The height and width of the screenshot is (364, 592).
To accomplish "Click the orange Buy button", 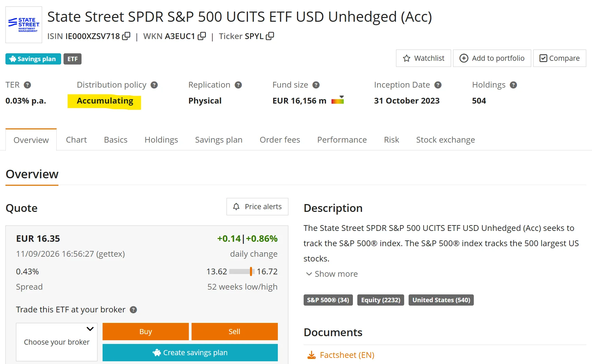I will (x=146, y=331).
